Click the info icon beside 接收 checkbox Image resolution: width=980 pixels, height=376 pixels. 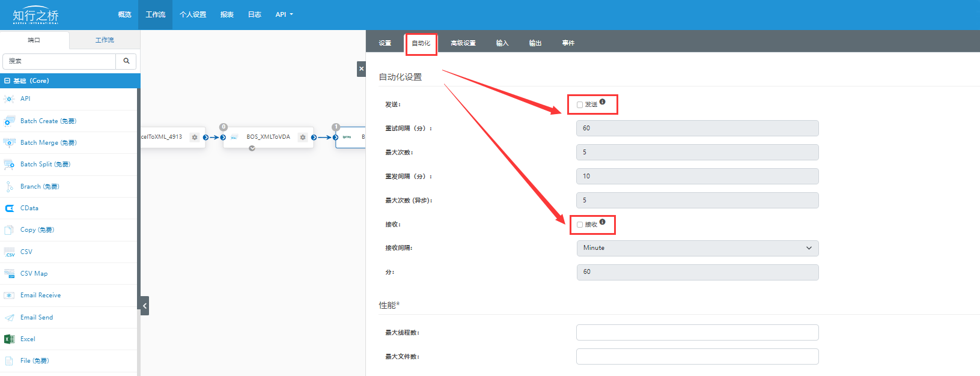coord(602,222)
